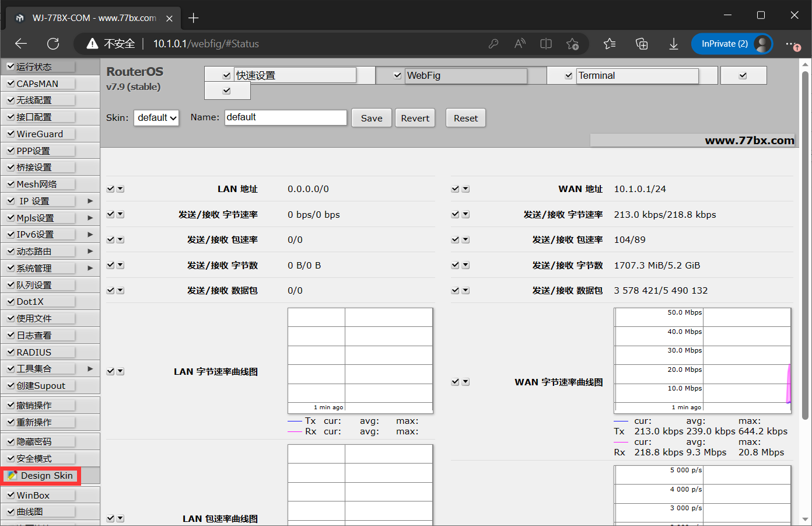Open dropdown arrow next to WAN 地址

466,189
